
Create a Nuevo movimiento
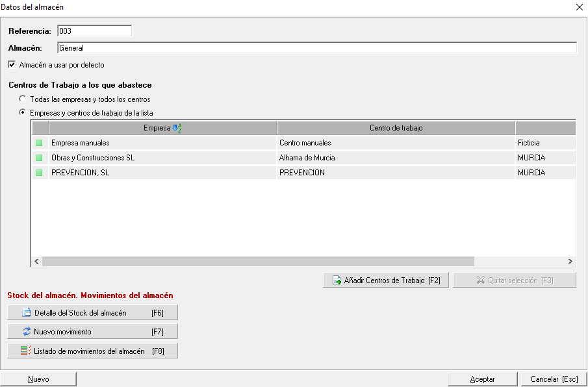93,332
